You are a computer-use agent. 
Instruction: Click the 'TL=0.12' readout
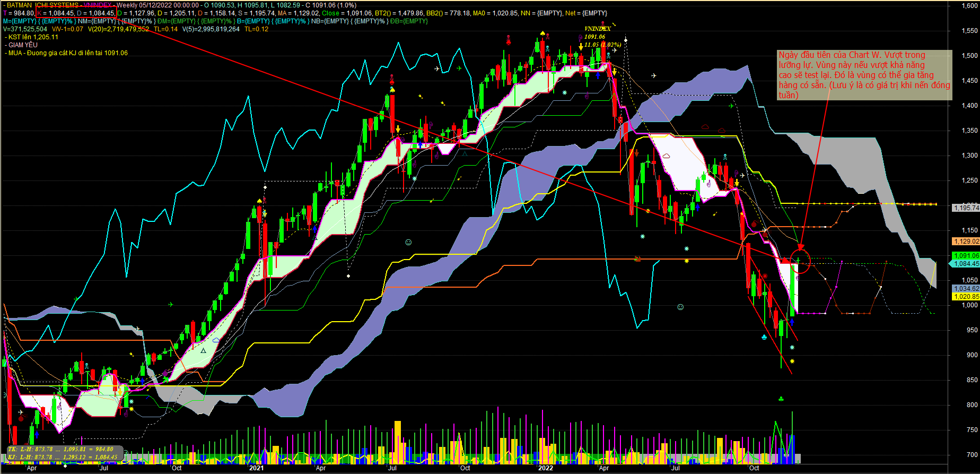point(257,29)
